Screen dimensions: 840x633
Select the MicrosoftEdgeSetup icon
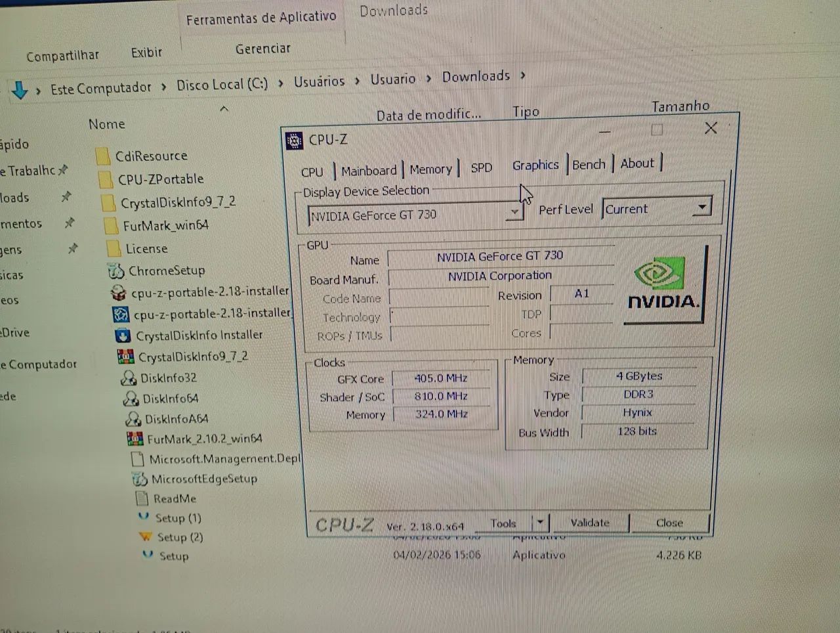[x=138, y=479]
